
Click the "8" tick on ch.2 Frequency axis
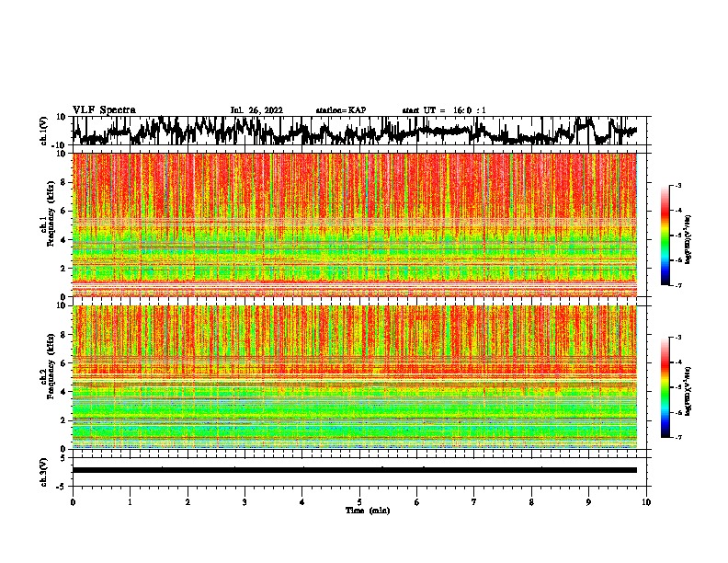coord(64,335)
